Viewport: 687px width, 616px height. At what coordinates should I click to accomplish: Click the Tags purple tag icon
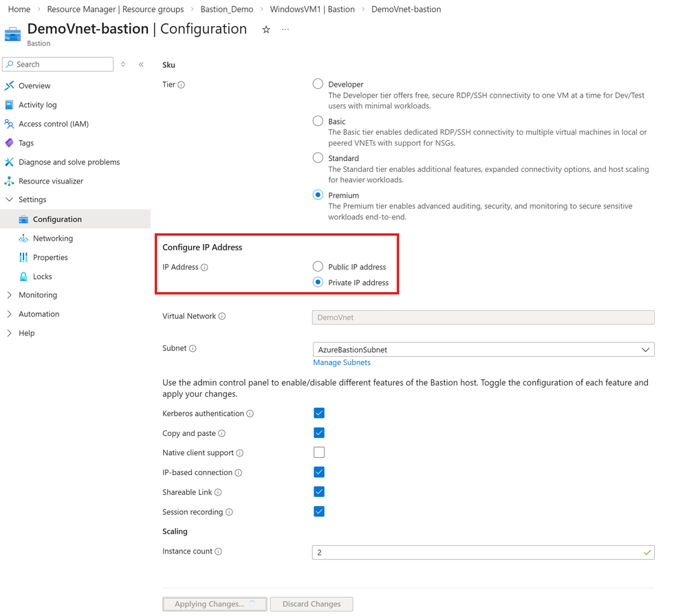pos(9,143)
